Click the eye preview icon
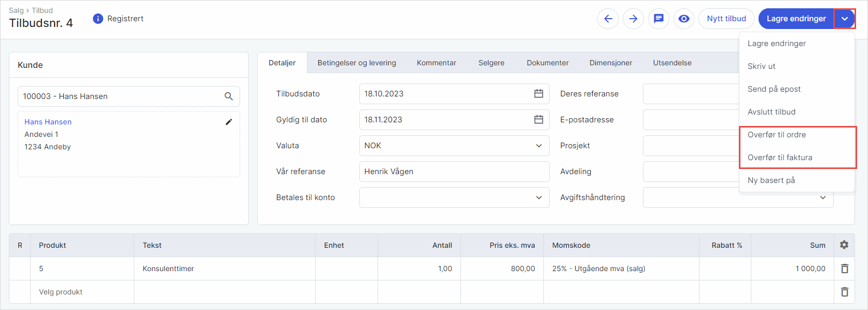This screenshot has width=868, height=310. pos(684,19)
